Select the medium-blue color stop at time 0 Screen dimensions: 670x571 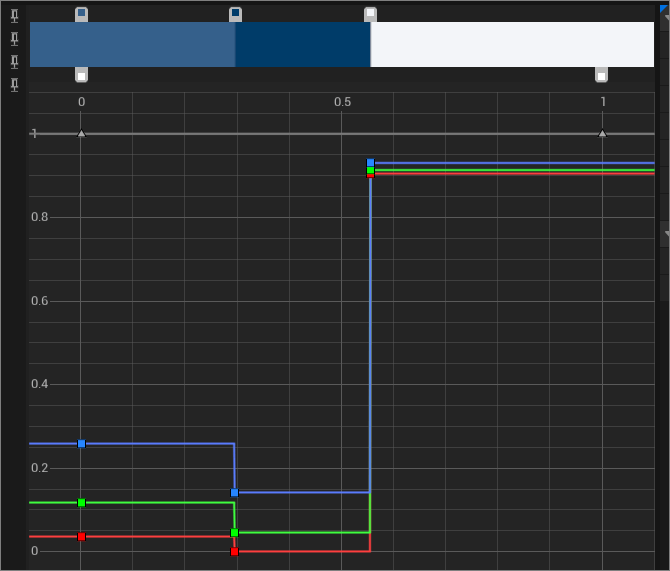tap(82, 14)
